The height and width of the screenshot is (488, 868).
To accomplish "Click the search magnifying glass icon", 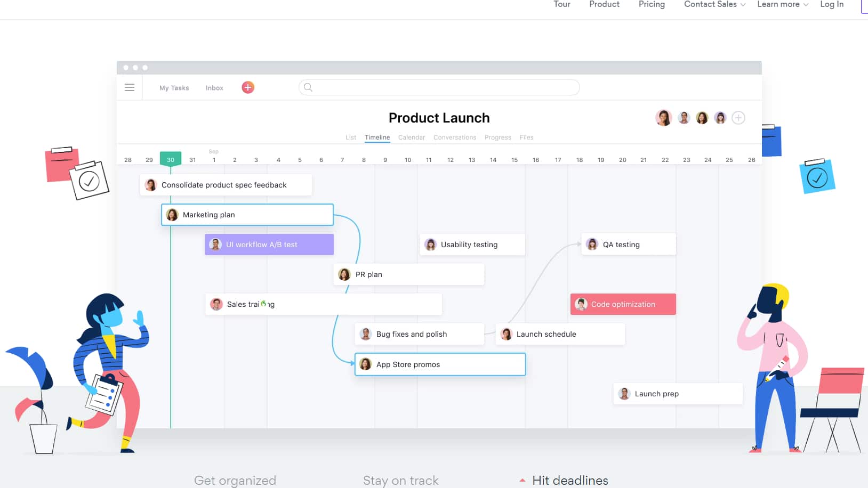I will [308, 87].
